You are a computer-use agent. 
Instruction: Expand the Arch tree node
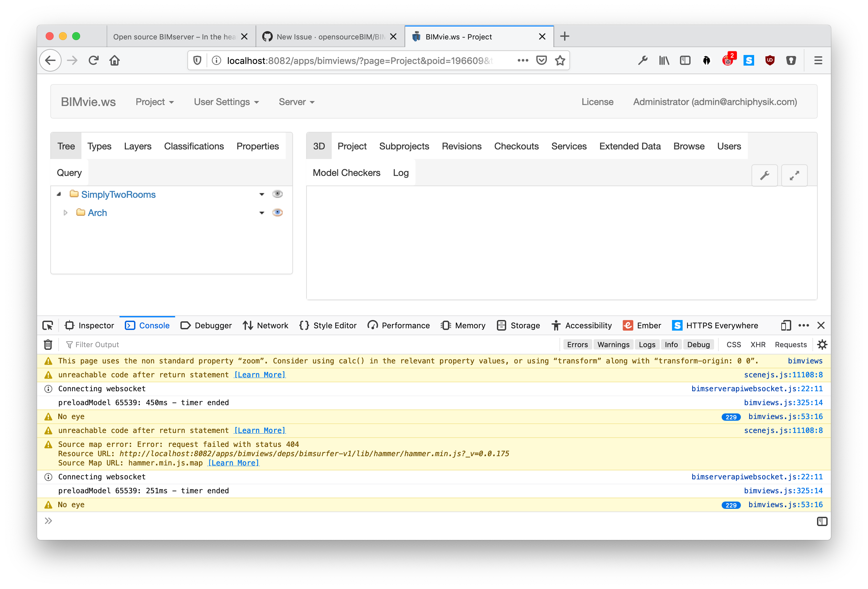65,212
